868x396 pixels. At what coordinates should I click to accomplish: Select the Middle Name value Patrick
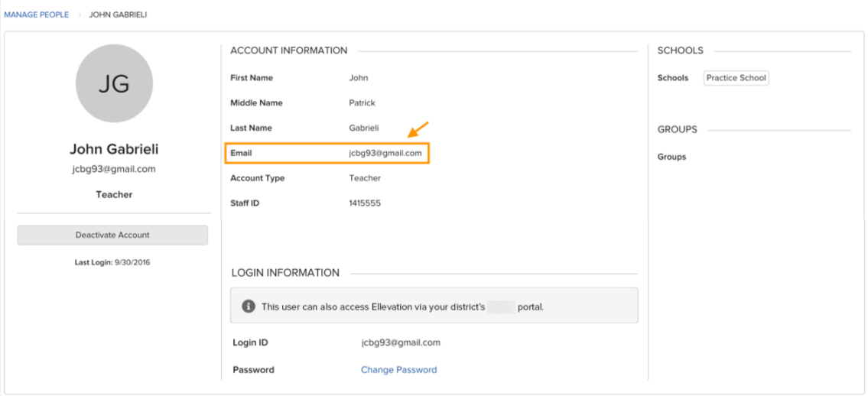(362, 103)
